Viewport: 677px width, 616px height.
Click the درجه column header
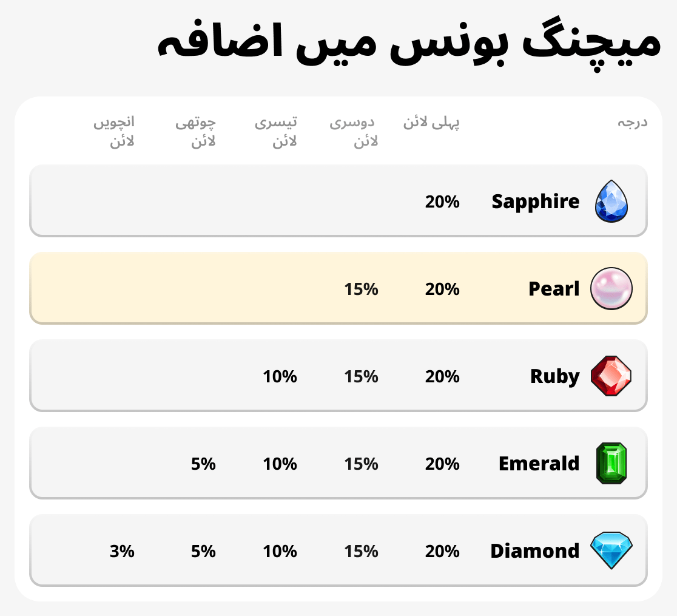click(633, 123)
